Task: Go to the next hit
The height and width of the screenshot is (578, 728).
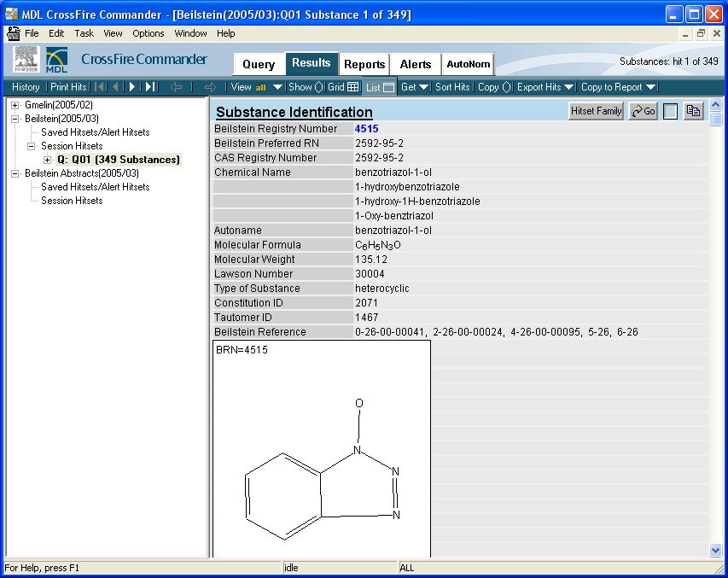Action: point(132,87)
